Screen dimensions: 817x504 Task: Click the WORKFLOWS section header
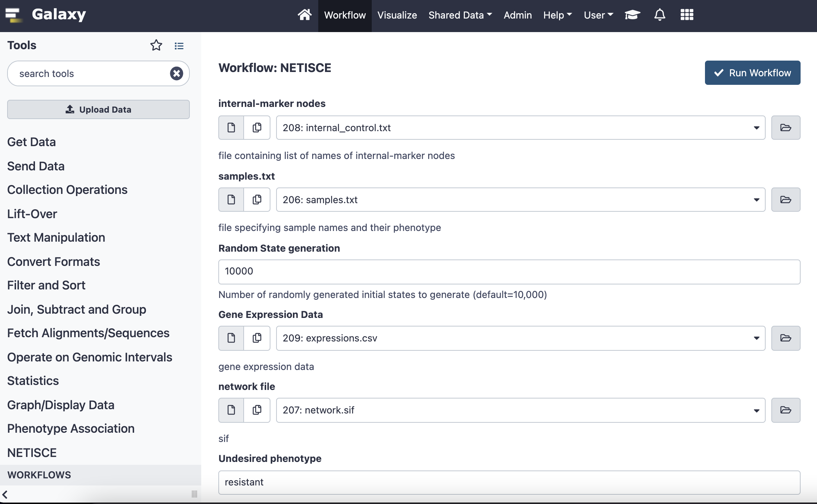click(x=101, y=475)
